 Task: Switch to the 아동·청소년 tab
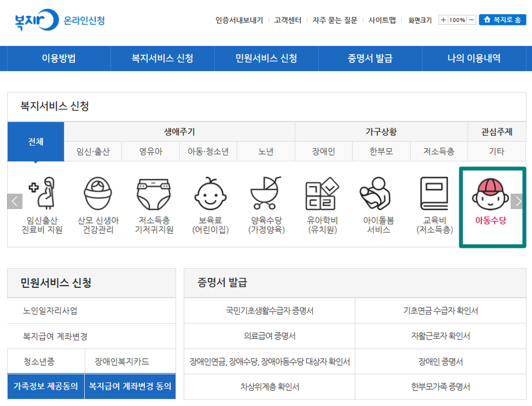click(x=208, y=151)
